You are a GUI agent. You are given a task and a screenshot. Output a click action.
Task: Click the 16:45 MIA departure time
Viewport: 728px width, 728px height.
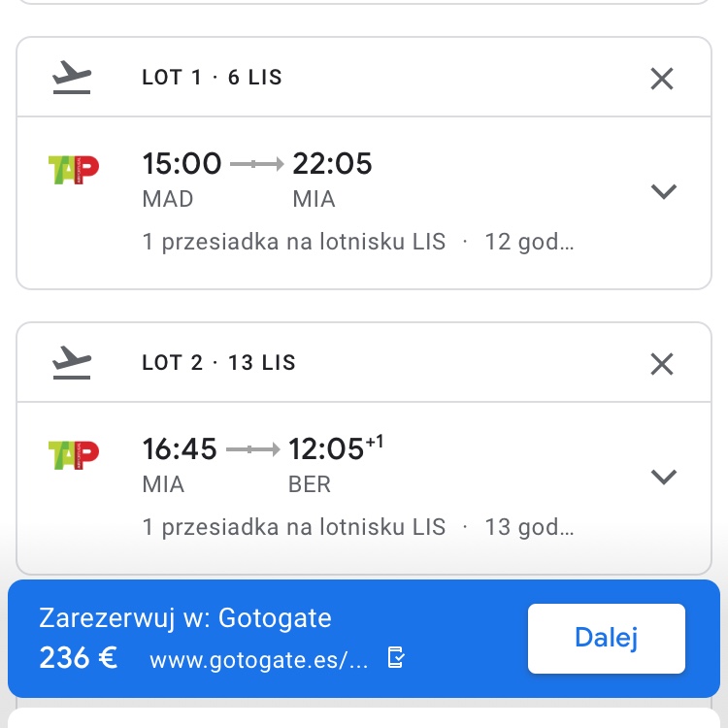(180, 448)
